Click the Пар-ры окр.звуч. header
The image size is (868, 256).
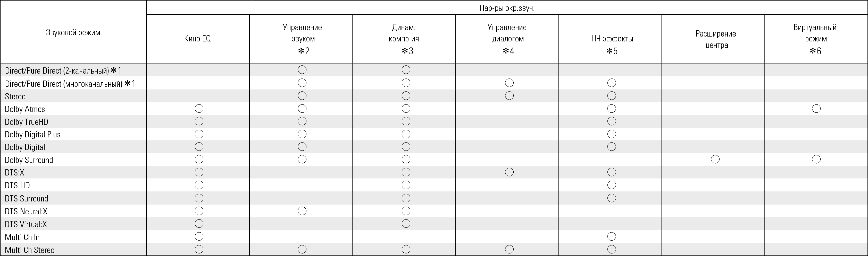pyautogui.click(x=507, y=8)
